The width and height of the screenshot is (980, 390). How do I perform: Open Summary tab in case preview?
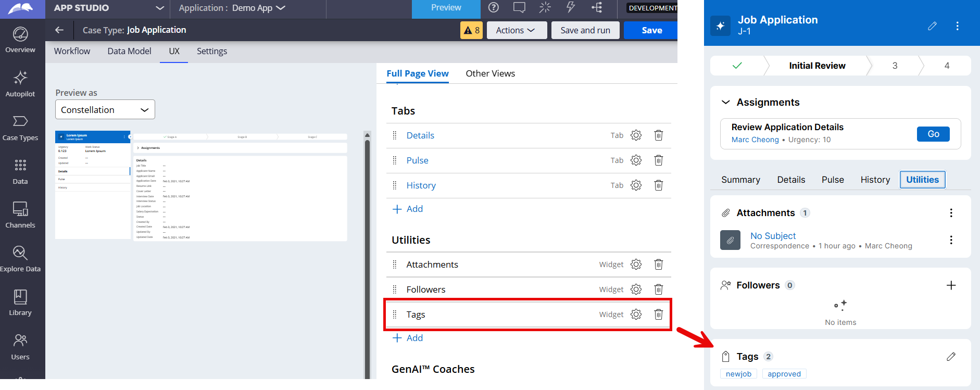tap(740, 180)
